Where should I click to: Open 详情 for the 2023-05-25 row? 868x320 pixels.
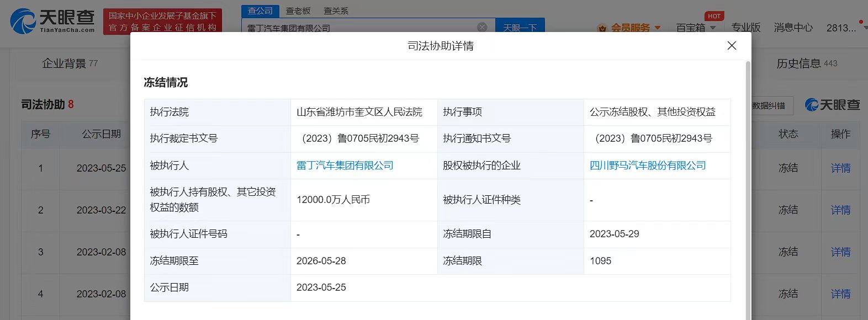840,168
